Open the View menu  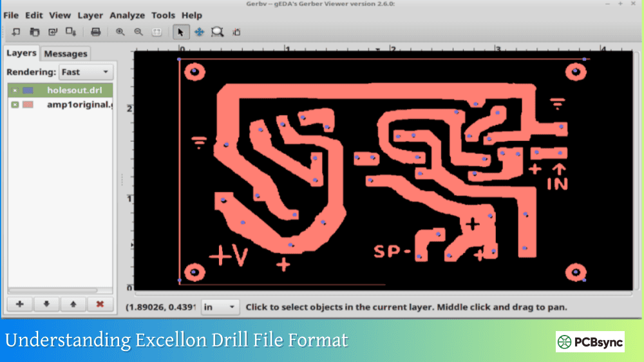pyautogui.click(x=60, y=15)
